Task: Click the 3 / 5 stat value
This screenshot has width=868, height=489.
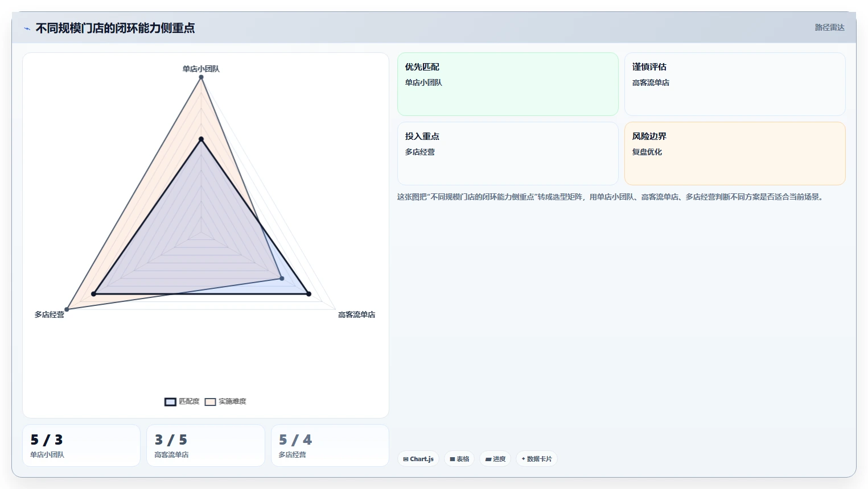Action: 171,440
